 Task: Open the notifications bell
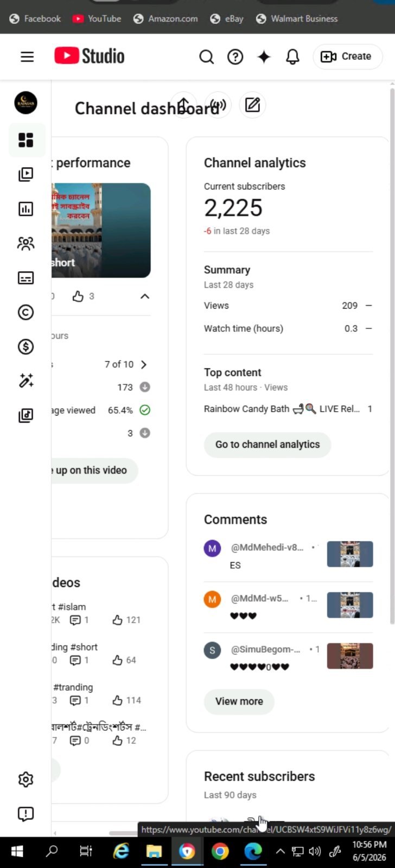(292, 56)
